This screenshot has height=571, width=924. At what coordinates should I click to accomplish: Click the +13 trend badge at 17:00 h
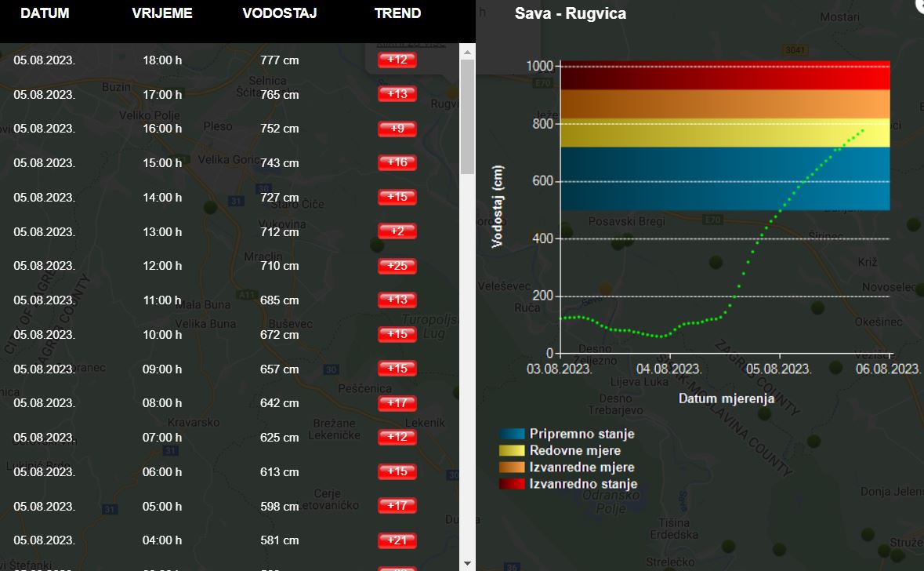pos(397,94)
